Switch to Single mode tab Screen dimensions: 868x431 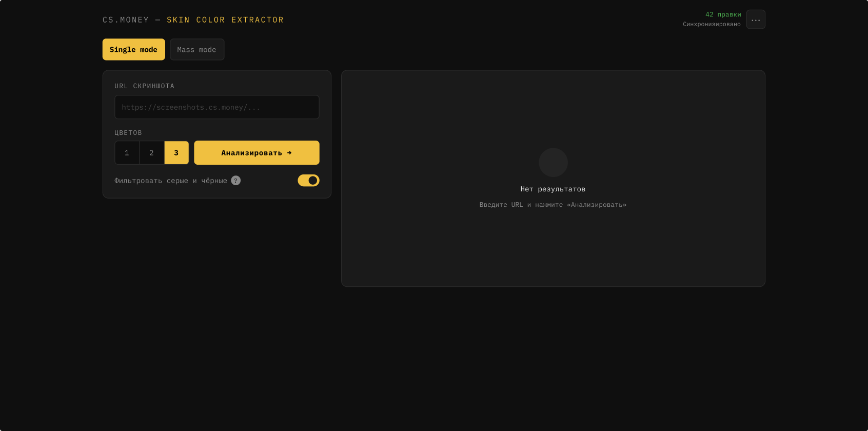(133, 49)
